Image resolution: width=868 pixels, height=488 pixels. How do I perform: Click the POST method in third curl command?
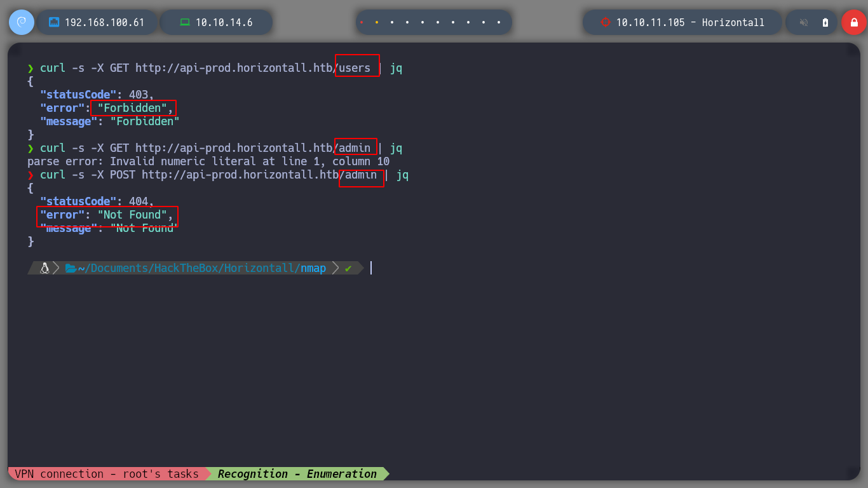(123, 175)
